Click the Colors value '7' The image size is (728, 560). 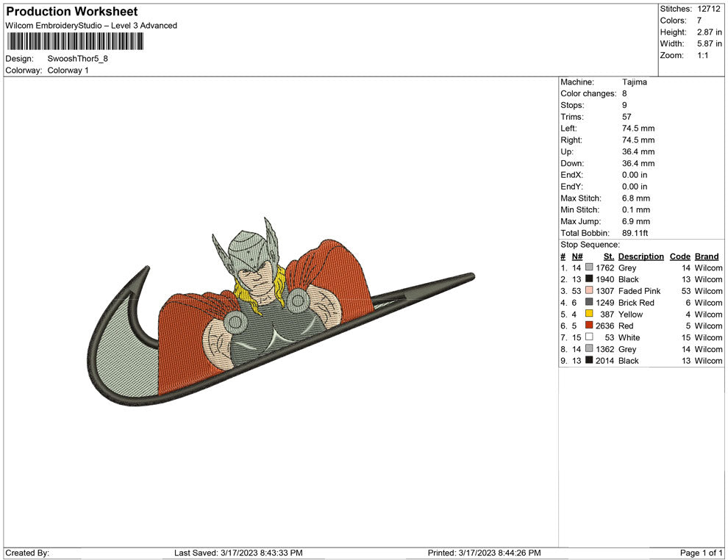click(x=699, y=21)
